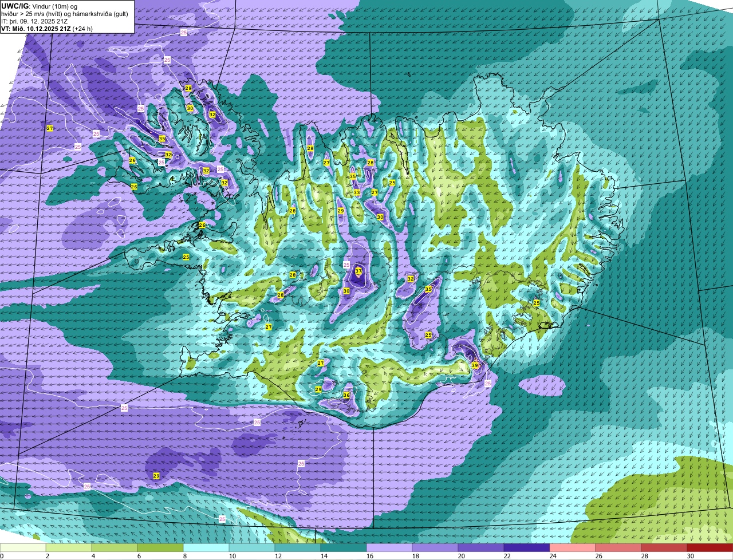
Task: Click the pink 24–26 m/s legend swatch
Action: [573, 547]
